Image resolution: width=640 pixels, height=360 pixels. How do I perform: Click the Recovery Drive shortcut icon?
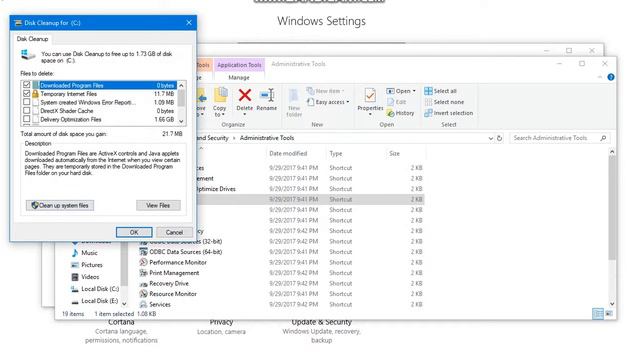[143, 284]
